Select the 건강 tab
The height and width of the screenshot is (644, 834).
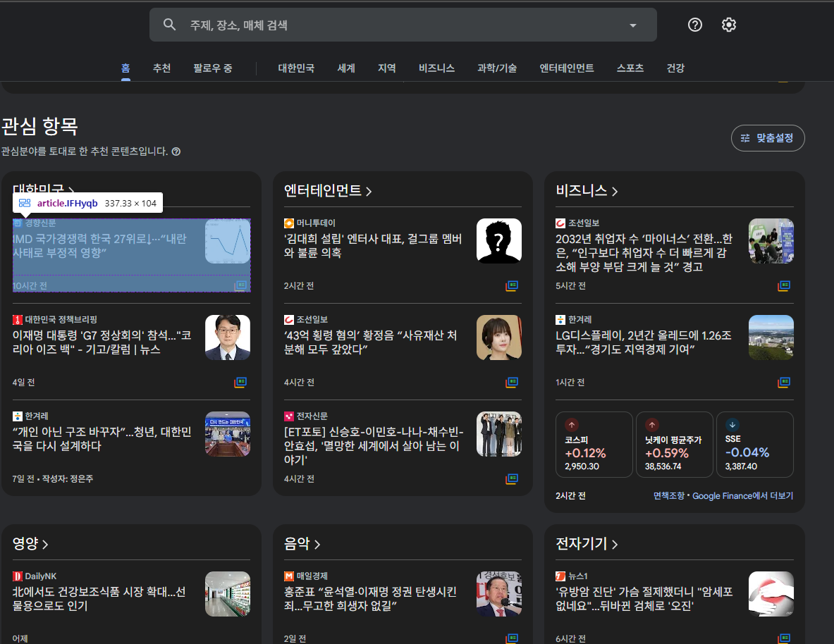coord(675,68)
